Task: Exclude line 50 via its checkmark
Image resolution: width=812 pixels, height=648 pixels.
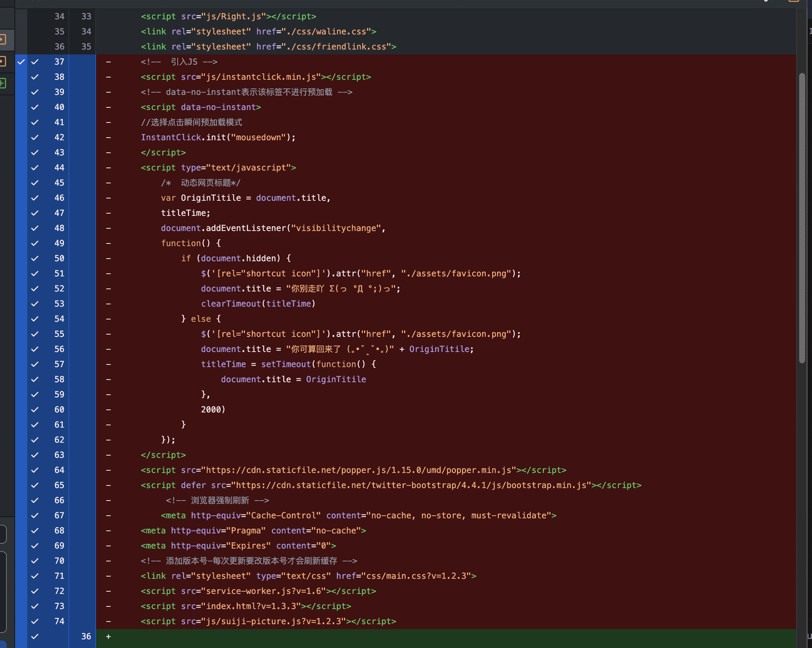Action: pyautogui.click(x=35, y=258)
